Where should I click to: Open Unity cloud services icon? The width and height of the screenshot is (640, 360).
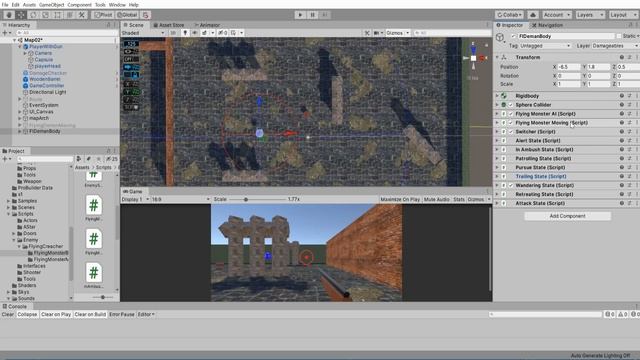[x=533, y=15]
